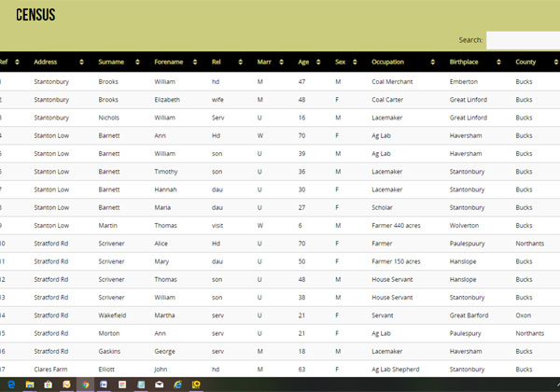Sort by Birthplace using header arrows
This screenshot has height=392, width=560.
tap(499, 63)
